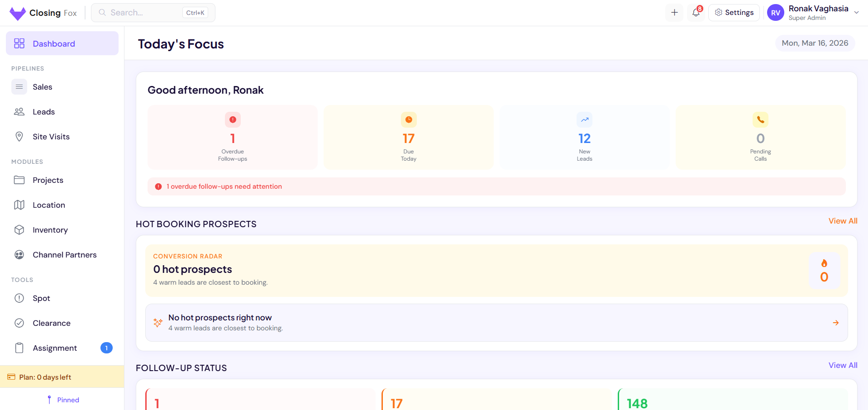Open Settings
The width and height of the screenshot is (868, 410).
[x=734, y=12]
